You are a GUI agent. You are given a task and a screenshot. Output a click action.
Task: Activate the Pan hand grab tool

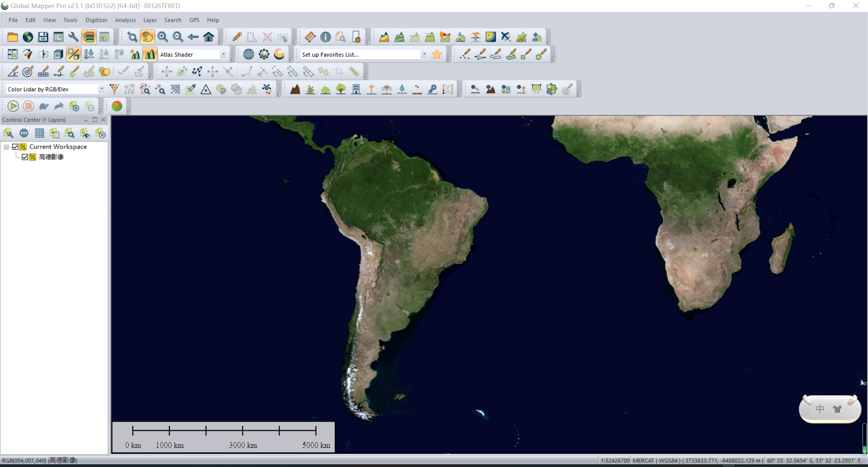147,37
